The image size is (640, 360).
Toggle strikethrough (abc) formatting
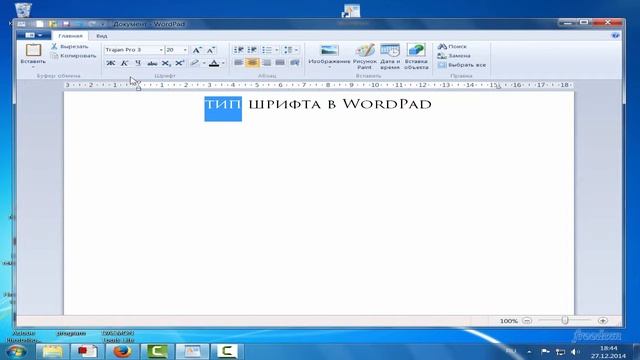[152, 63]
